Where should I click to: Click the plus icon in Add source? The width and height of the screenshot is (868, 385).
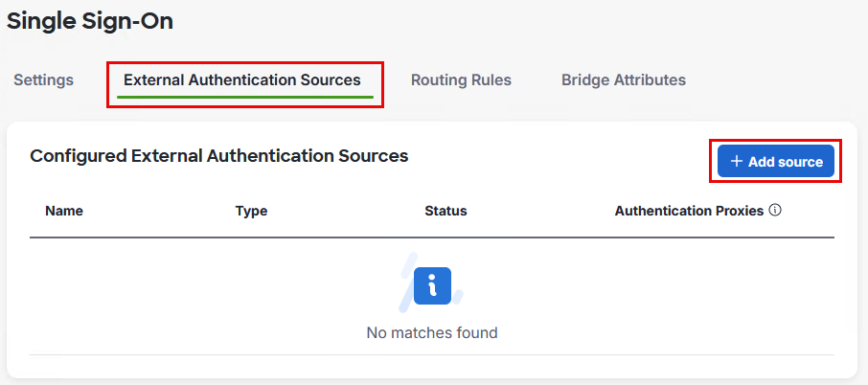(x=736, y=162)
